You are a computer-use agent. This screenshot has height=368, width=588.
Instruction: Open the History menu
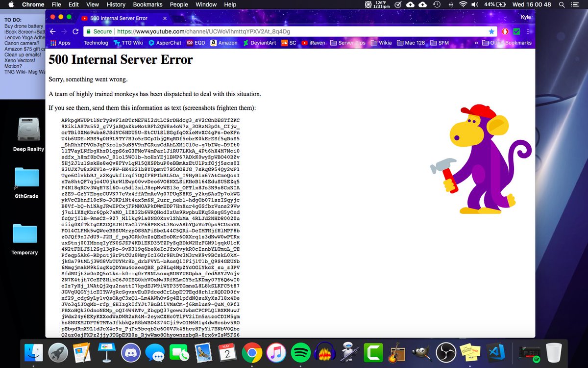pos(116,4)
